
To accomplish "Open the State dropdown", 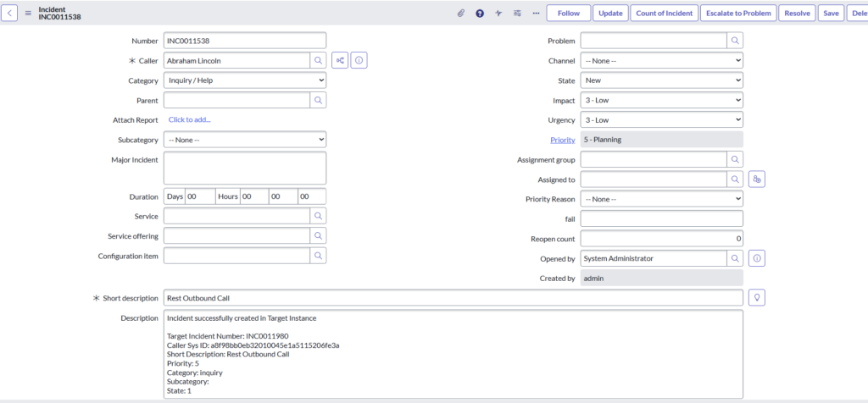I will tap(661, 80).
